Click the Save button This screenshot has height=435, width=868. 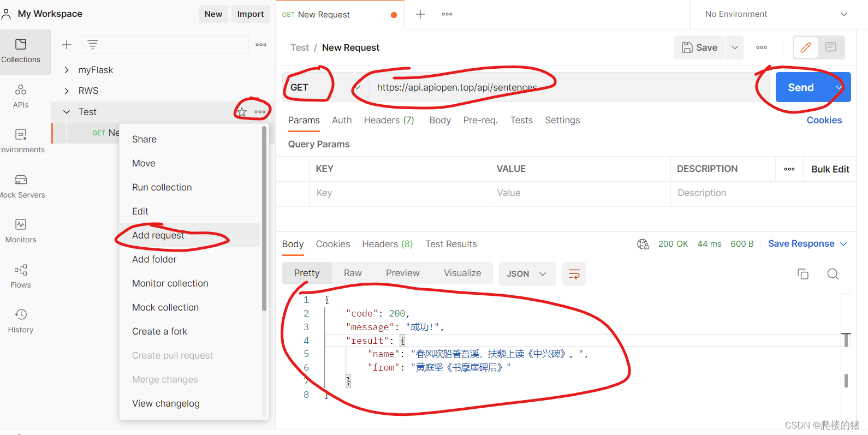(699, 47)
